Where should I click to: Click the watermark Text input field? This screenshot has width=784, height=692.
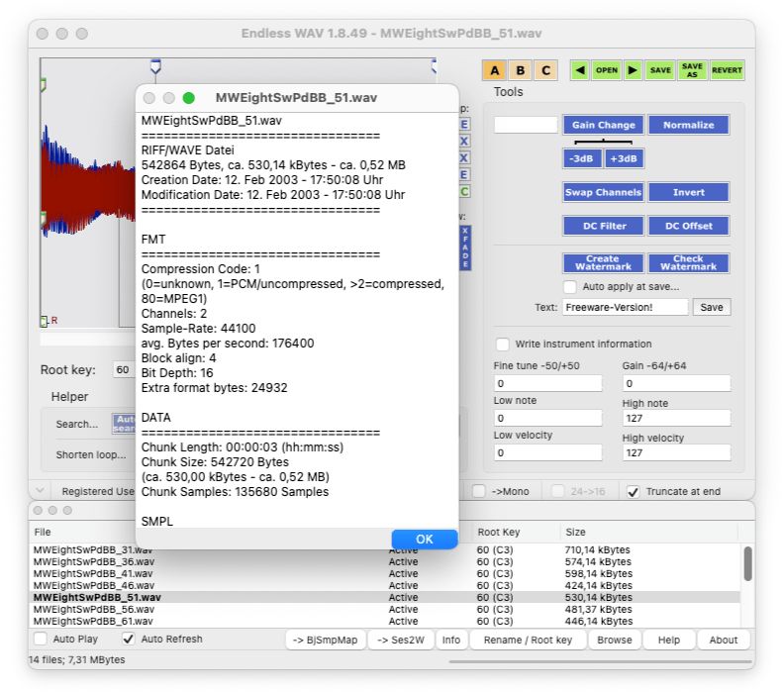[x=626, y=308]
